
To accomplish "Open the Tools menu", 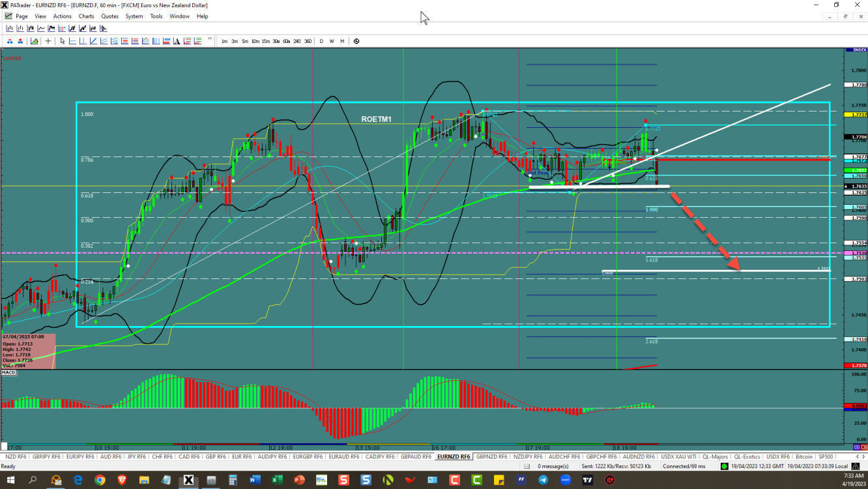I will (156, 16).
